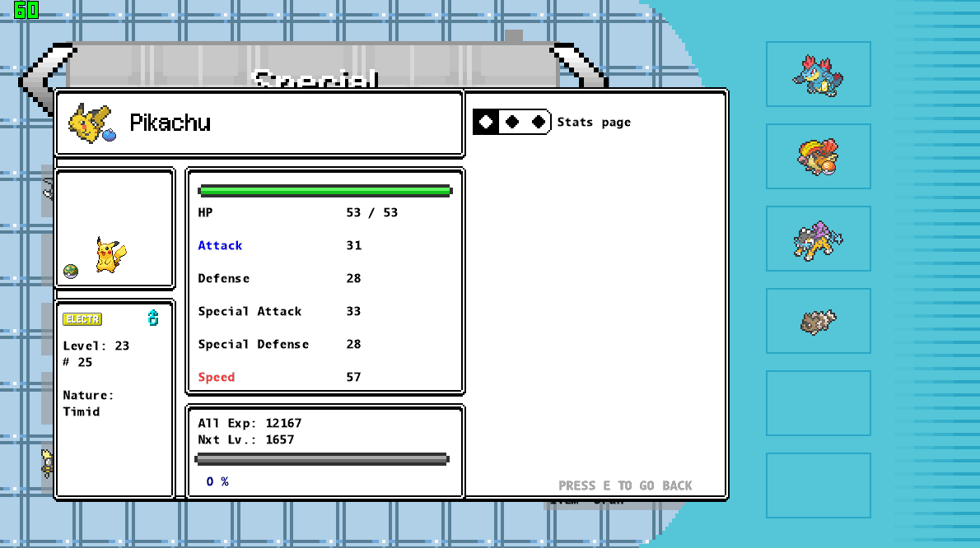The height and width of the screenshot is (548, 980).
Task: Select the last empty party slot
Action: [x=818, y=485]
